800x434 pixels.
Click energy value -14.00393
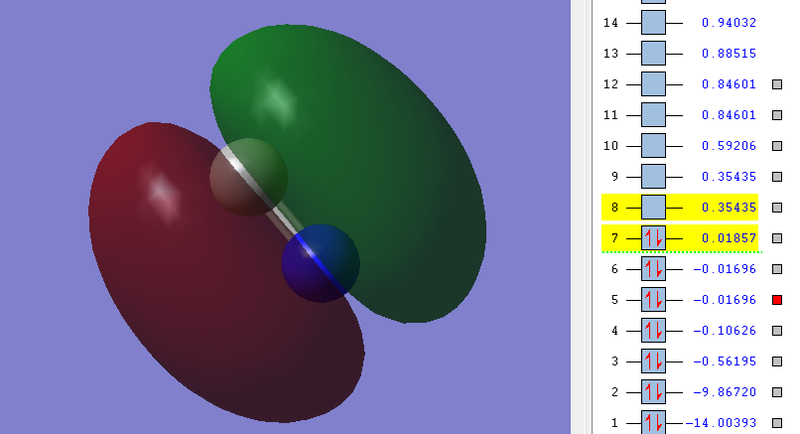[x=720, y=423]
